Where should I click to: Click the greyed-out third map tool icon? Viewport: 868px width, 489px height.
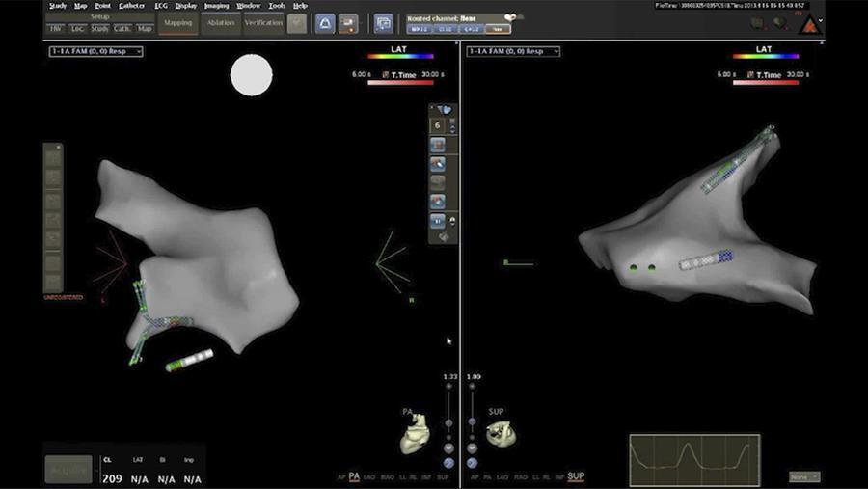[437, 182]
